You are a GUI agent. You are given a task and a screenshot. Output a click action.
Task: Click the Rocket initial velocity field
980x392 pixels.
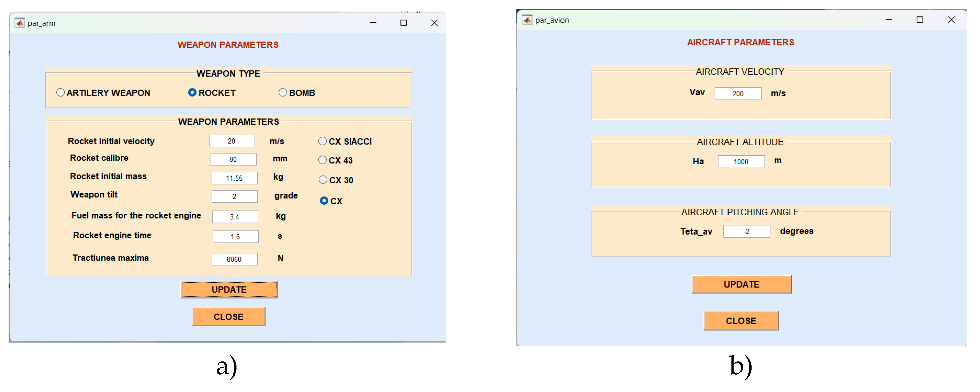tap(232, 141)
